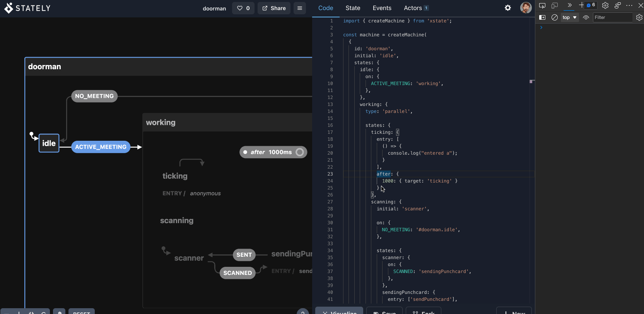Click the doorman title in top bar

click(214, 9)
